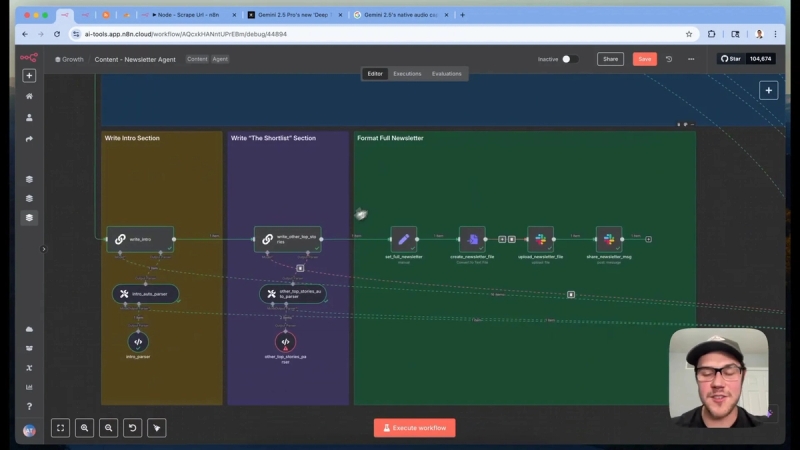The height and width of the screenshot is (450, 800).
Task: Select the create_newsletter_file node
Action: click(x=472, y=239)
